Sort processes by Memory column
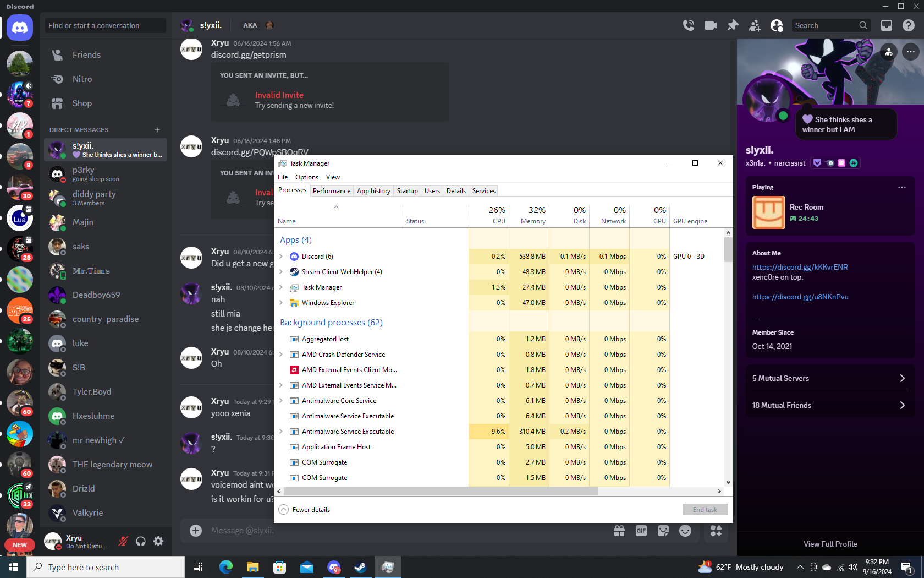Viewport: 924px width, 578px height. (529, 215)
